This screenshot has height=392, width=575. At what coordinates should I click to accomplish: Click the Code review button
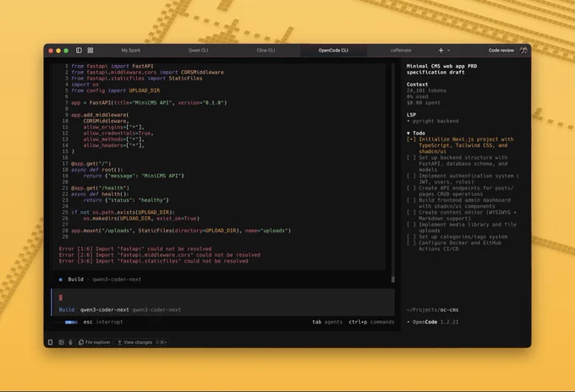pyautogui.click(x=501, y=50)
